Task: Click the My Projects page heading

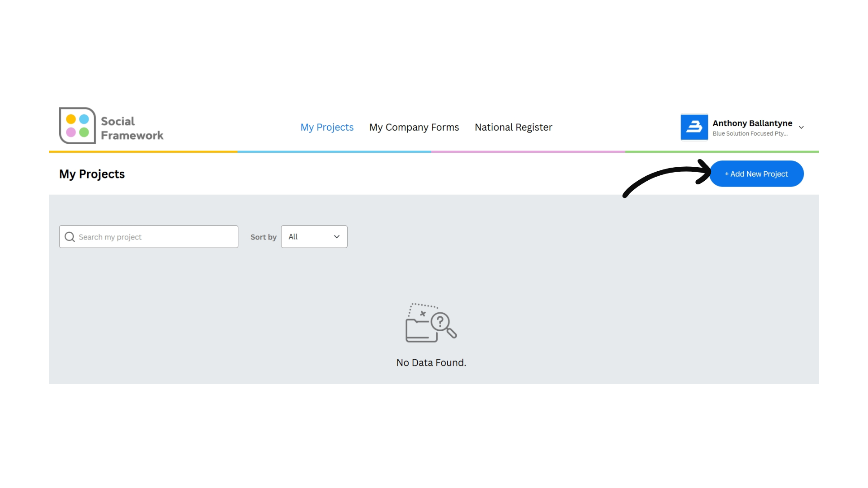Action: click(92, 174)
